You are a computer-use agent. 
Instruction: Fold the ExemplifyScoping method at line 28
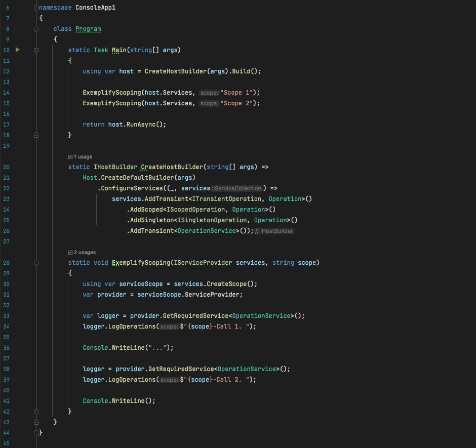36,263
